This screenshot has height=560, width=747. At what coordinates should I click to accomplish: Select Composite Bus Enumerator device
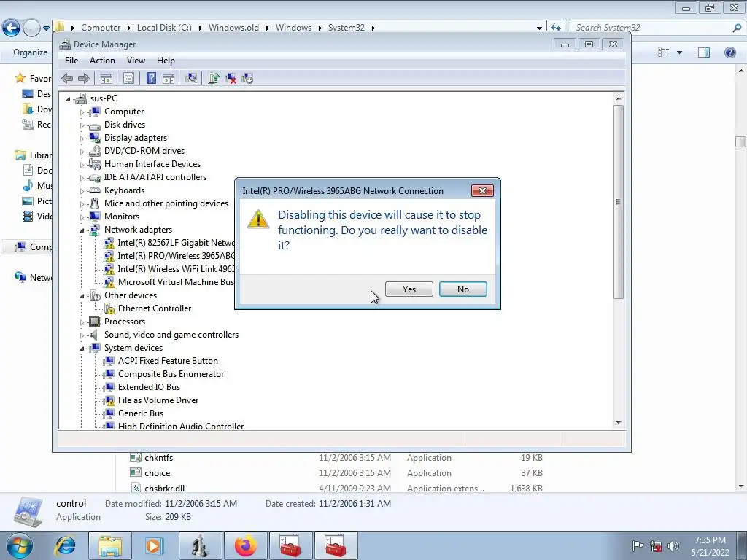pyautogui.click(x=171, y=374)
